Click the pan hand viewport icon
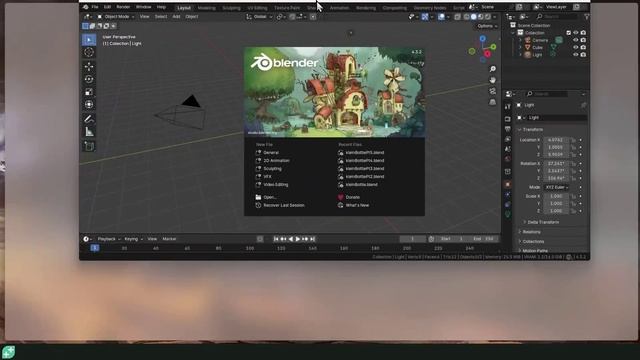 [493, 80]
